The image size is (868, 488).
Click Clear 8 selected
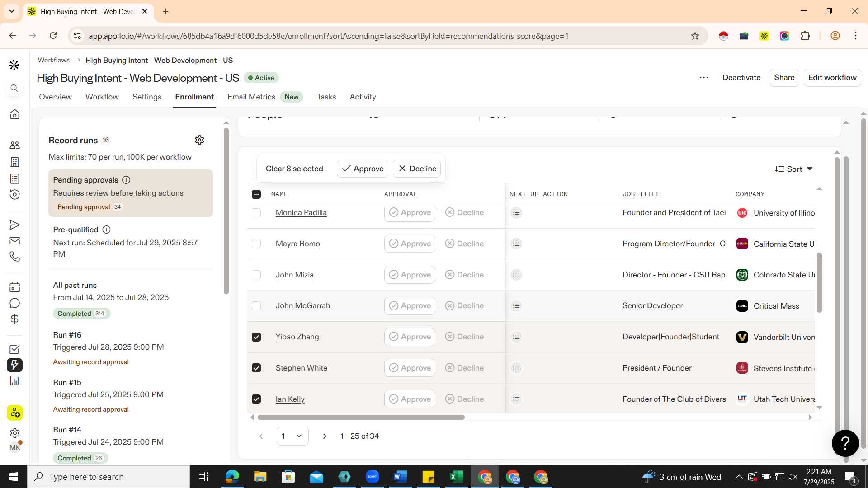point(294,169)
